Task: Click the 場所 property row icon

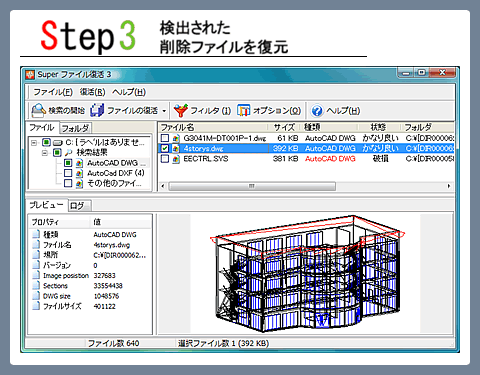Action: coord(36,255)
